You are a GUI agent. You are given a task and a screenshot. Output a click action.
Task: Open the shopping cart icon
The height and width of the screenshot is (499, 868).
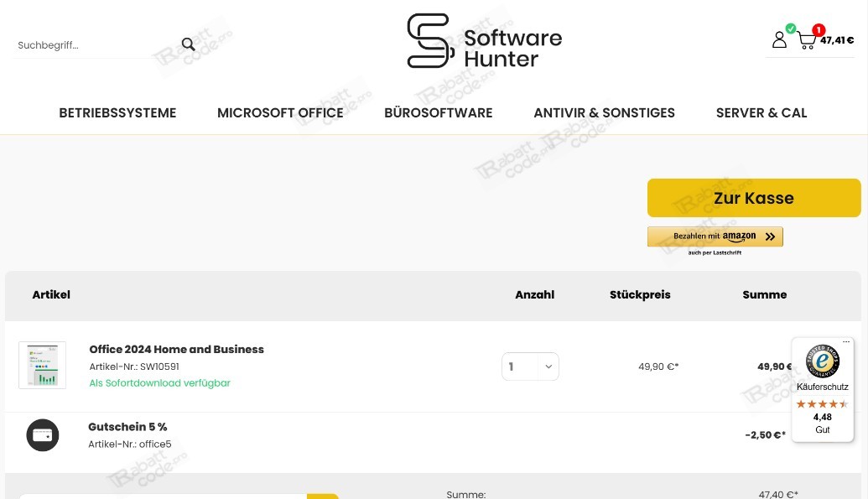coord(807,41)
